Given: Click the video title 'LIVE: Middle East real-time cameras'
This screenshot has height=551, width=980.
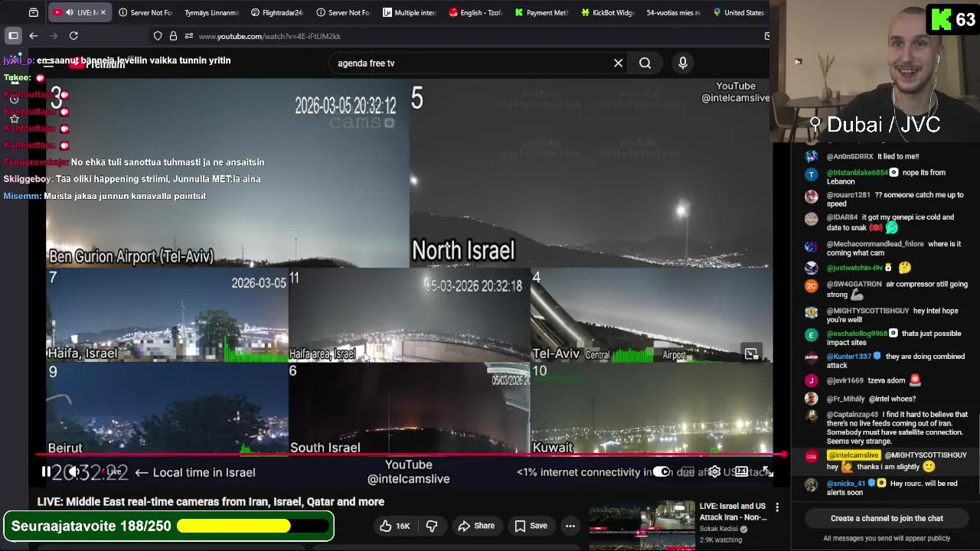Looking at the screenshot, I should click(211, 502).
